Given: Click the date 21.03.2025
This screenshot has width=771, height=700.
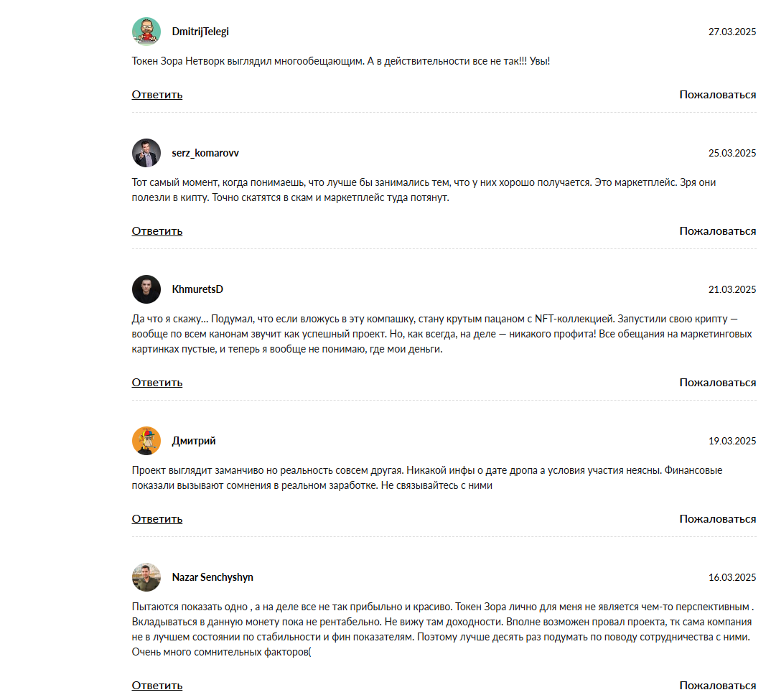Looking at the screenshot, I should coord(732,290).
